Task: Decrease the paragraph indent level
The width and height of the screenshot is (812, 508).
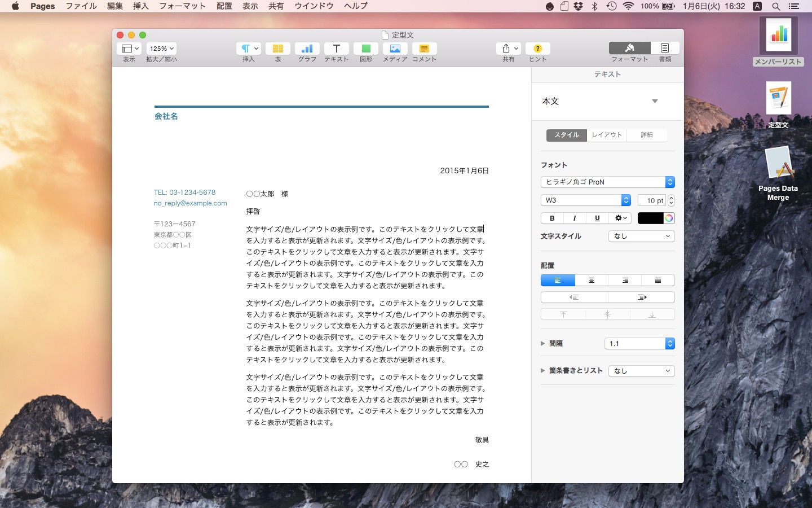Action: [574, 297]
